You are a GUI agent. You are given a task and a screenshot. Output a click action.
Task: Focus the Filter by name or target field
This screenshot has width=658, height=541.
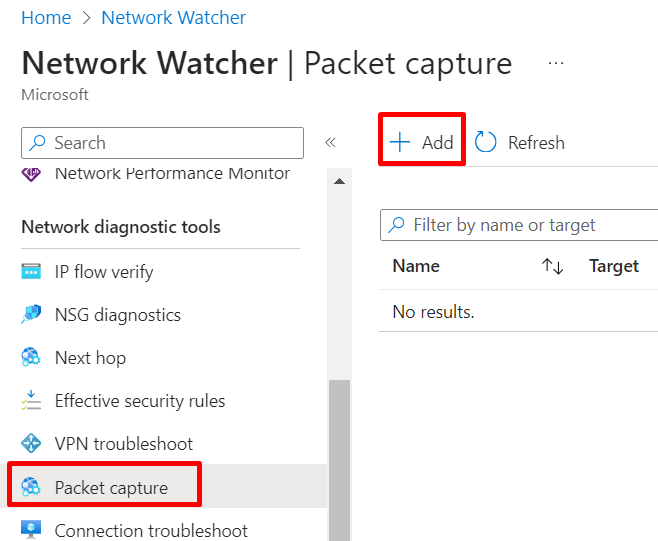point(519,225)
